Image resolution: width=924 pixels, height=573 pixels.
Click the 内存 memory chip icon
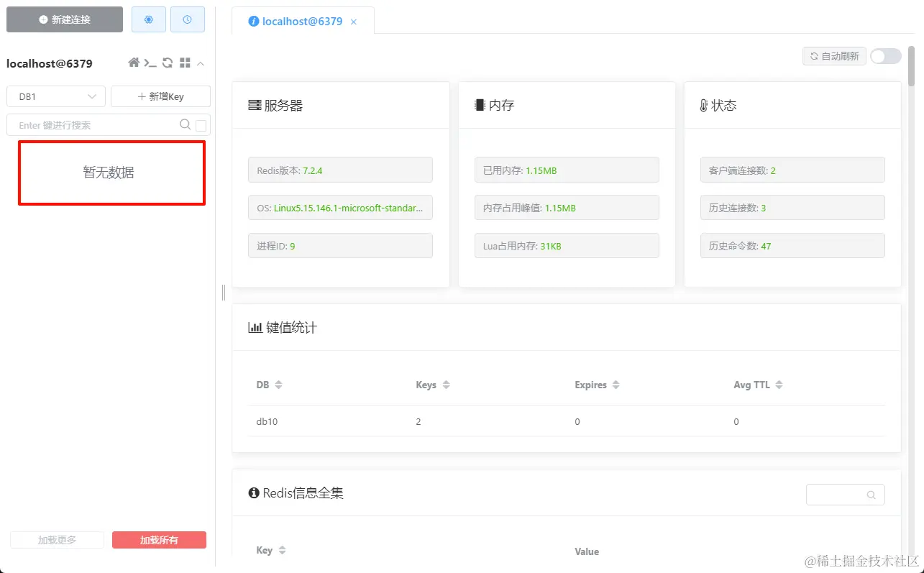coord(480,105)
